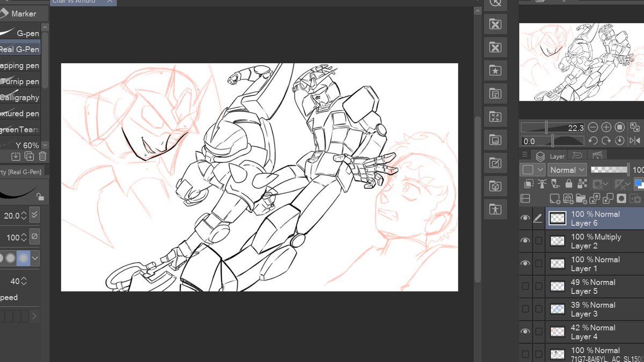Open the favorites material folder icon
Screen dimensions: 644x362
[x=495, y=70]
